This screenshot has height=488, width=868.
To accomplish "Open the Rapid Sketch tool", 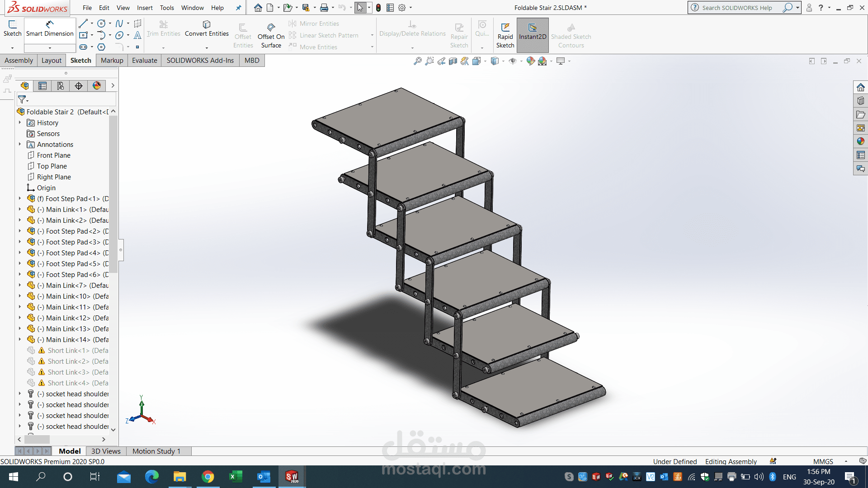I will pos(505,35).
